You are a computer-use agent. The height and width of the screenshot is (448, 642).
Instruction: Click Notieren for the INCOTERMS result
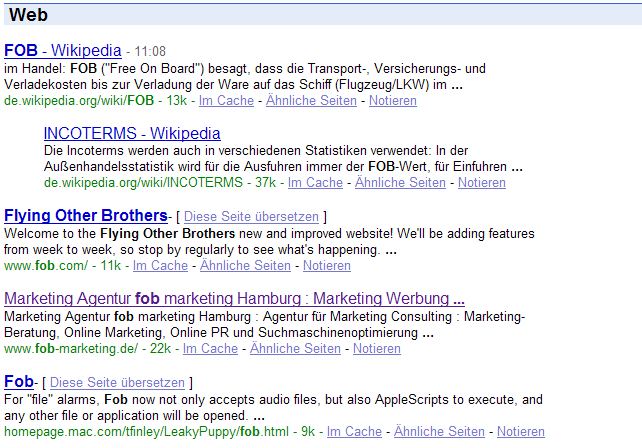[x=482, y=182]
